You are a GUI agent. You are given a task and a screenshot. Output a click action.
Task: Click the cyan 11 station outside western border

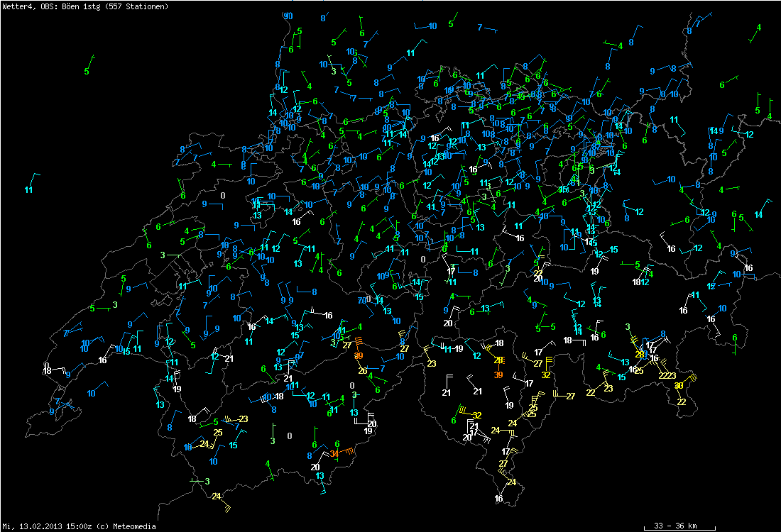pyautogui.click(x=29, y=189)
